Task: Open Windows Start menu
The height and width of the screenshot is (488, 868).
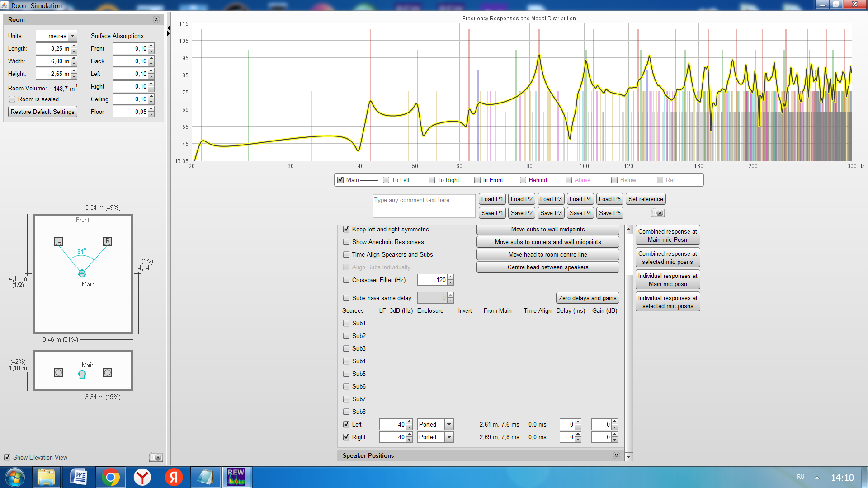Action: tap(15, 477)
